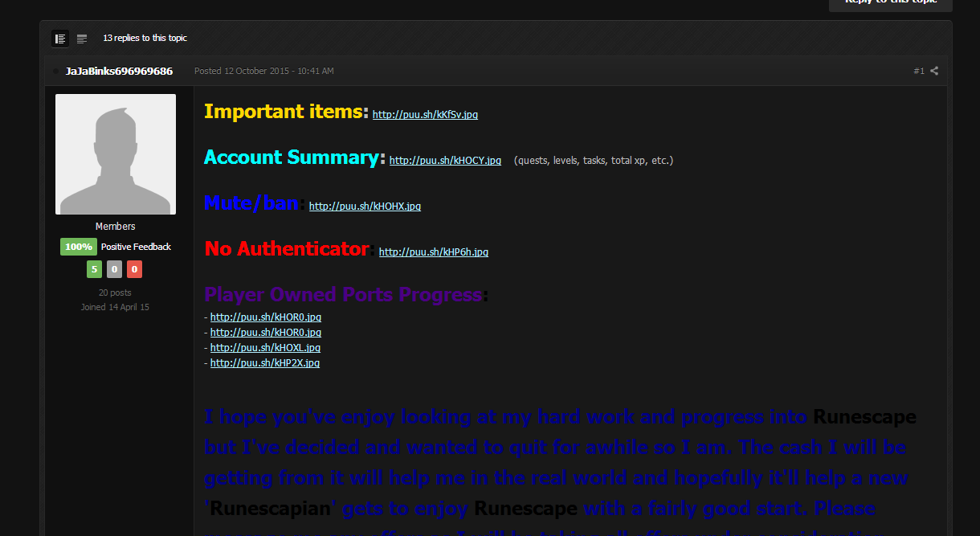980x536 pixels.
Task: Open the Account Summary link kHOCY.jpg
Action: tap(445, 161)
